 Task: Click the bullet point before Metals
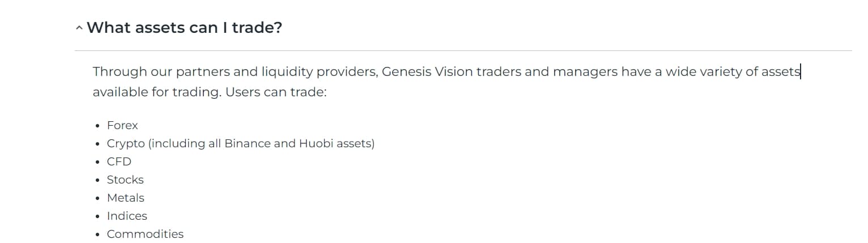(x=99, y=198)
